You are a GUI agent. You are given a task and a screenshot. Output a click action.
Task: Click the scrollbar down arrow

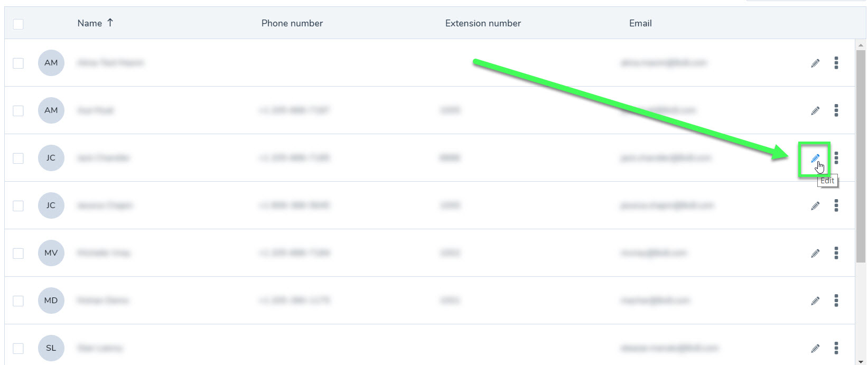pos(861,361)
